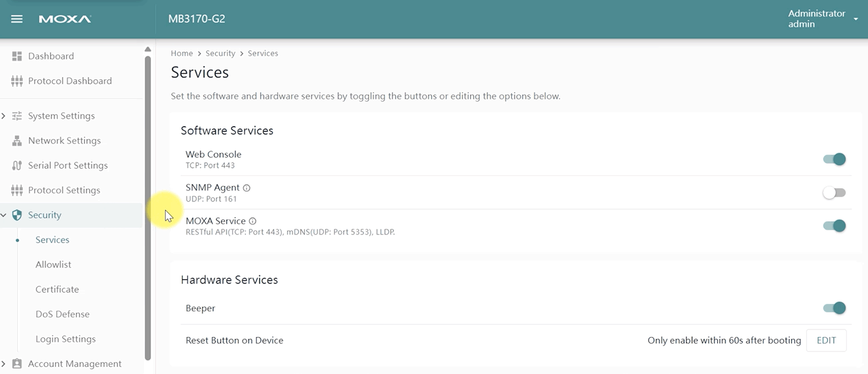Click the Network Settings icon
The image size is (868, 374).
click(17, 141)
